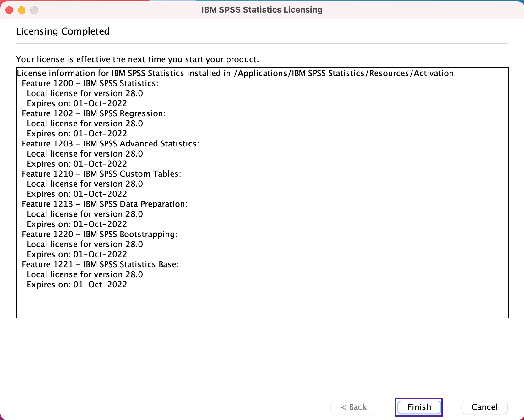Click the IBM SPSS Statistics Licensing title

pyautogui.click(x=262, y=10)
